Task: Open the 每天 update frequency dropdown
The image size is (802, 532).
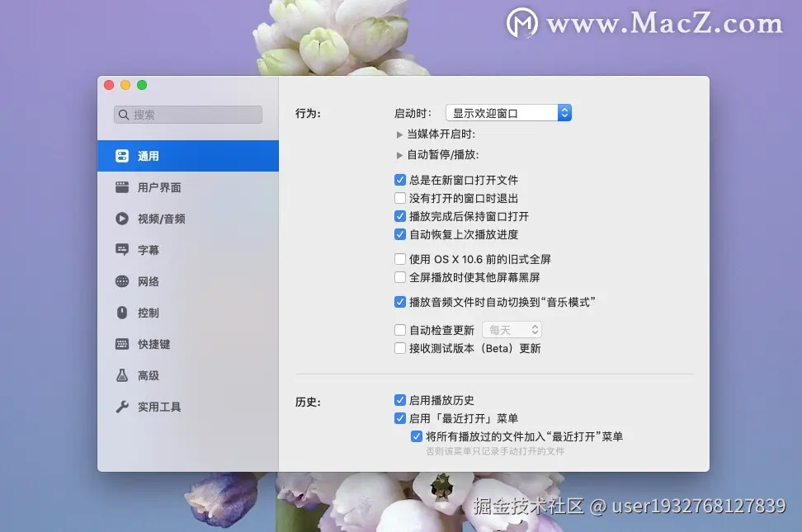Action: [512, 330]
